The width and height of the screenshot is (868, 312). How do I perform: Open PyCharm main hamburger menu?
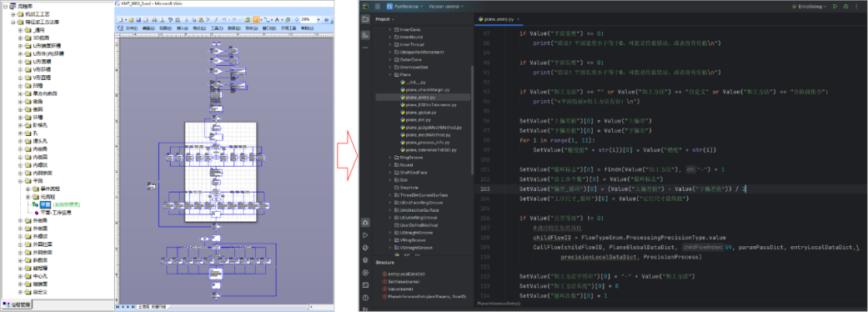[377, 6]
